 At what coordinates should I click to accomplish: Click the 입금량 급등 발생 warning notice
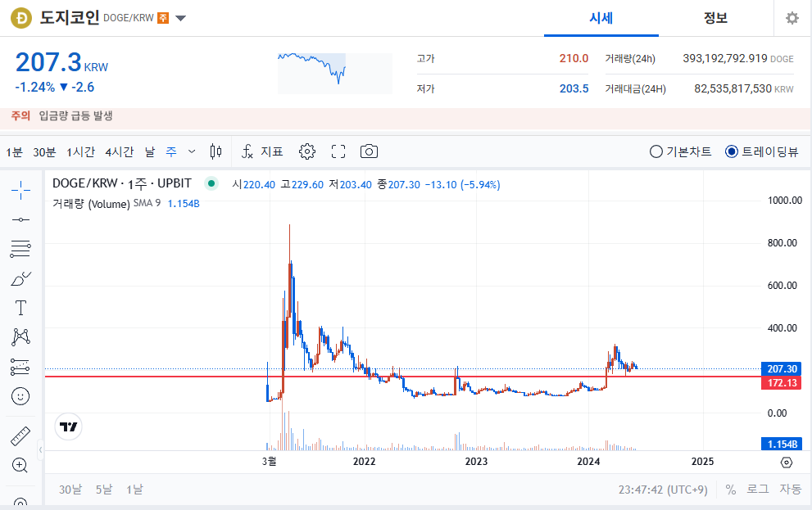coord(75,116)
